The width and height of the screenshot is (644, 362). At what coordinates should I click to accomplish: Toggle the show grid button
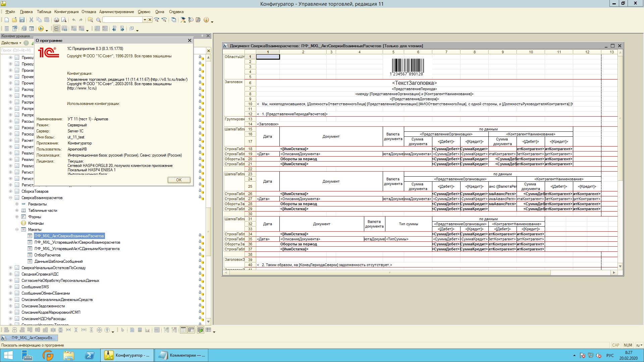(x=183, y=330)
